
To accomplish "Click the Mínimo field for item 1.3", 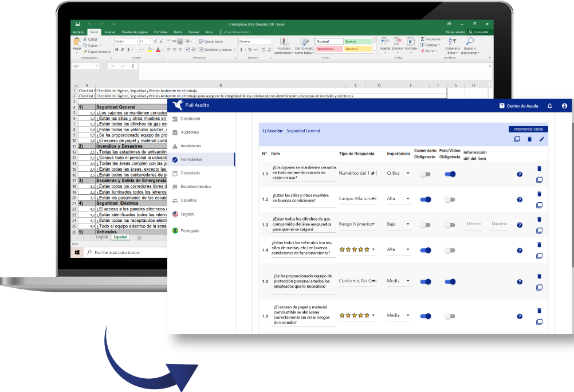I will tap(474, 224).
